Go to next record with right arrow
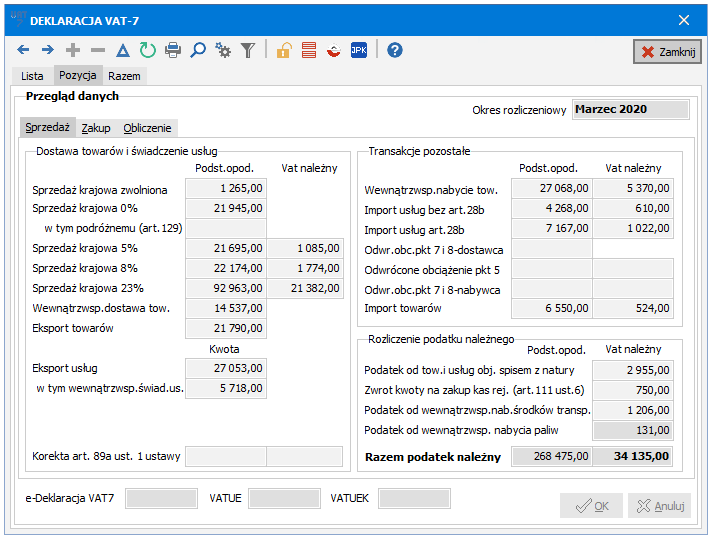 pyautogui.click(x=48, y=50)
